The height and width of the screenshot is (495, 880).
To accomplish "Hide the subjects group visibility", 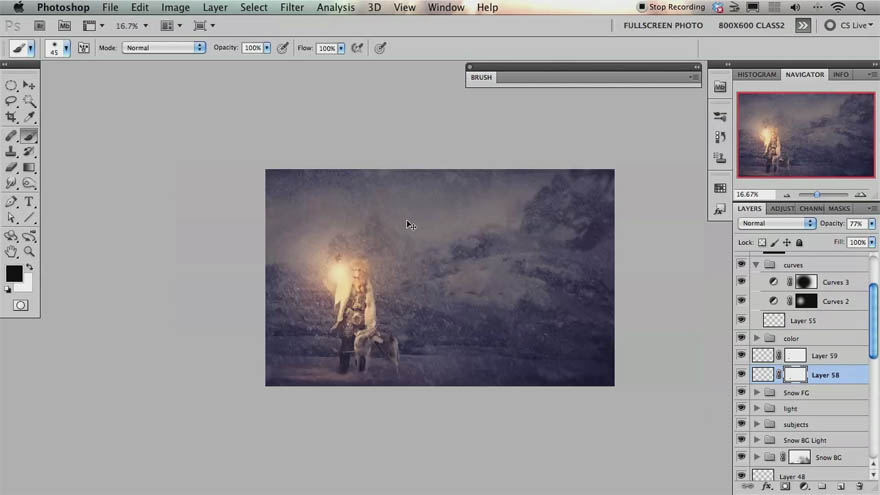I will click(x=741, y=423).
